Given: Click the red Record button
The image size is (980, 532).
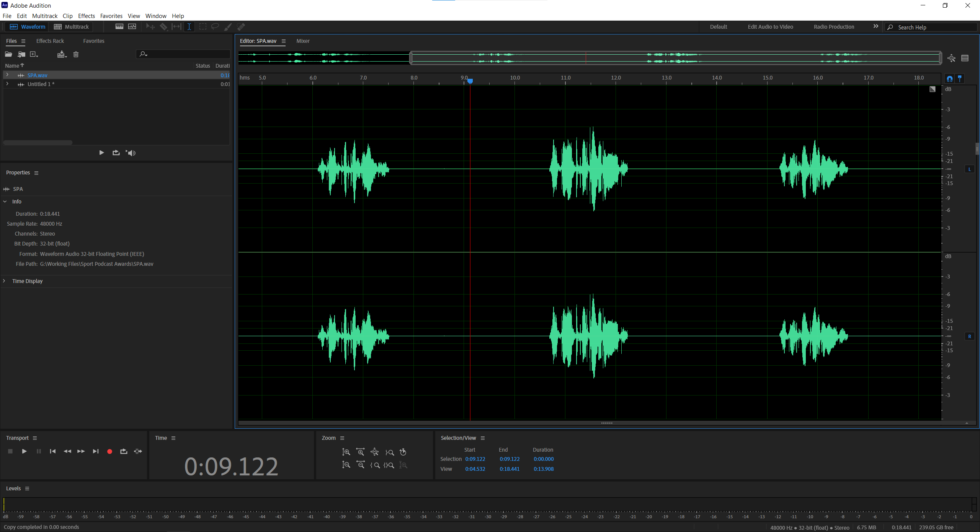Looking at the screenshot, I should point(109,451).
